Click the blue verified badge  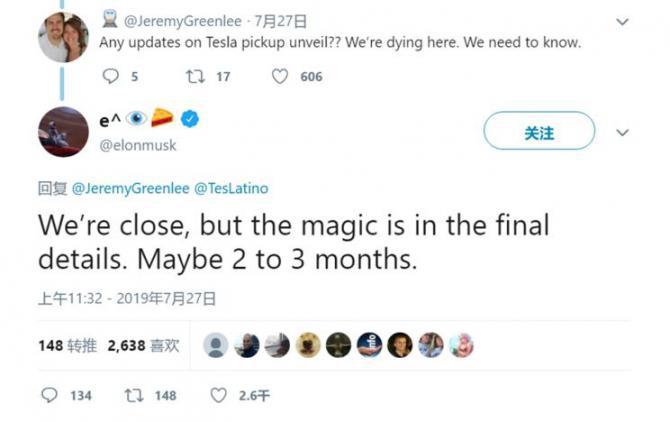(190, 119)
